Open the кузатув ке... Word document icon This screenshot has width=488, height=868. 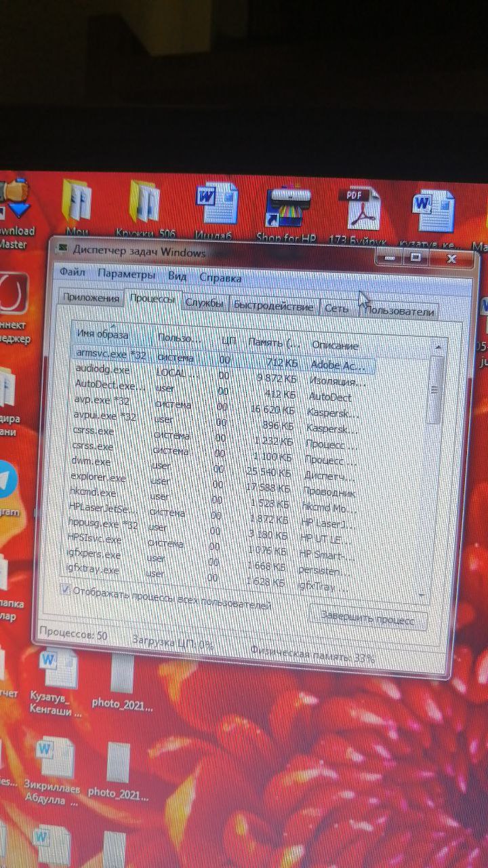coord(431,218)
